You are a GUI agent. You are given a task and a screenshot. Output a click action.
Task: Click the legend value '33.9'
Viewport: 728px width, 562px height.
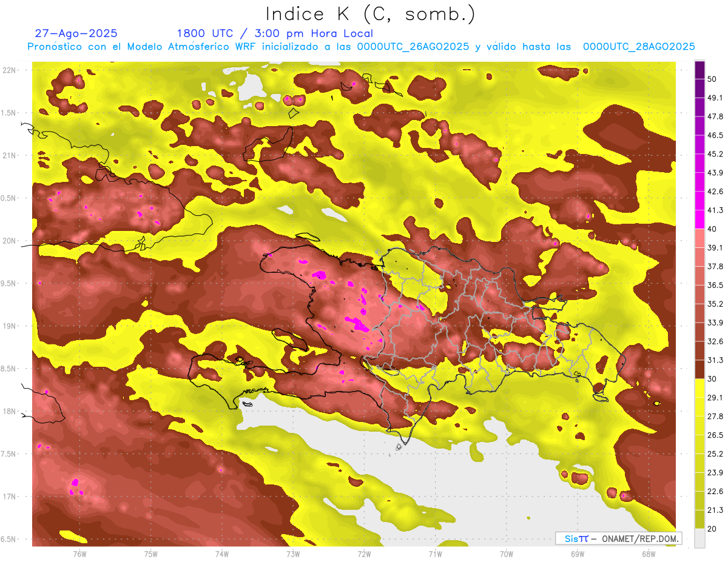715,323
